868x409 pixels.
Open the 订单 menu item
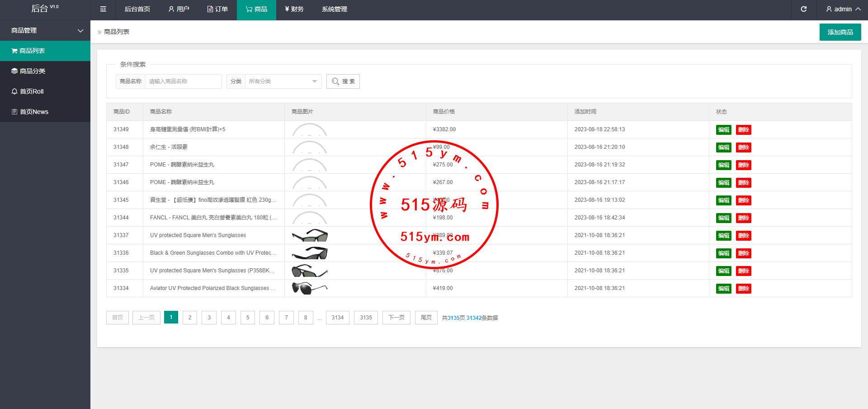click(x=217, y=9)
